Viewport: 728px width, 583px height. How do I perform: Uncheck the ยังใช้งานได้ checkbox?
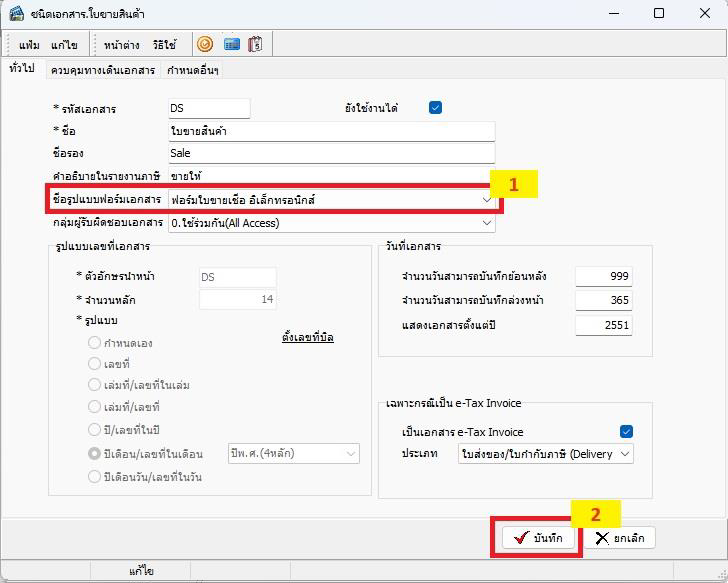coord(435,108)
